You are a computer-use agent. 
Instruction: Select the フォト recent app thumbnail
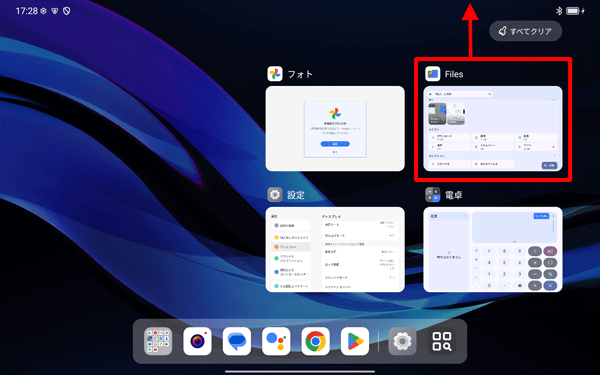click(335, 129)
